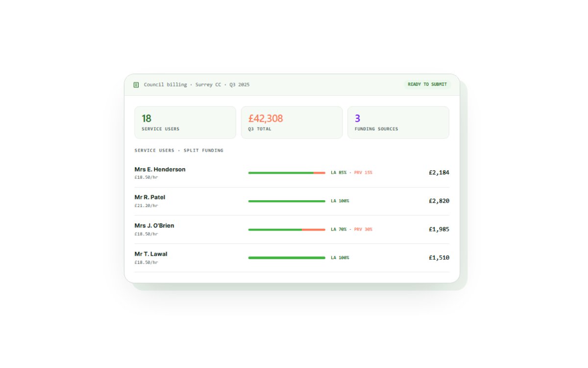Select the Mrs J. O'Brien name
588x368 pixels.
[x=154, y=226]
